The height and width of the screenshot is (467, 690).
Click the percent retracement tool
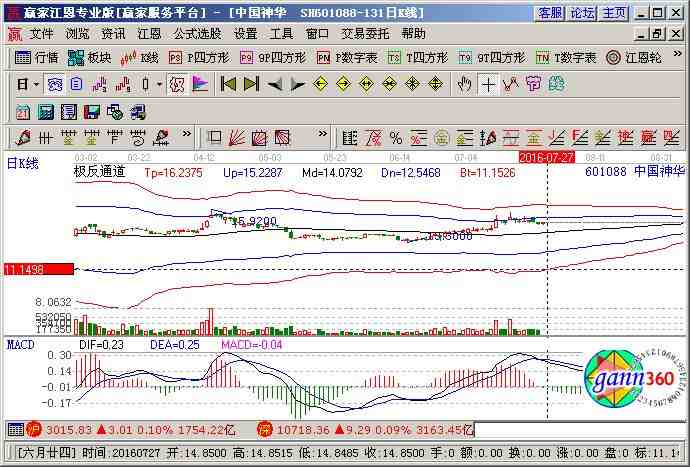[x=396, y=138]
